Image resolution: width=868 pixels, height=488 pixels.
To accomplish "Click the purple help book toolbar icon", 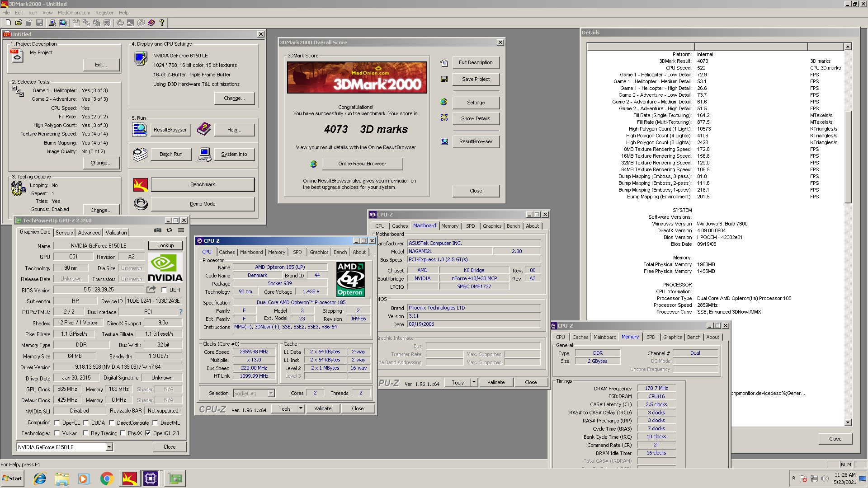I will click(x=151, y=23).
